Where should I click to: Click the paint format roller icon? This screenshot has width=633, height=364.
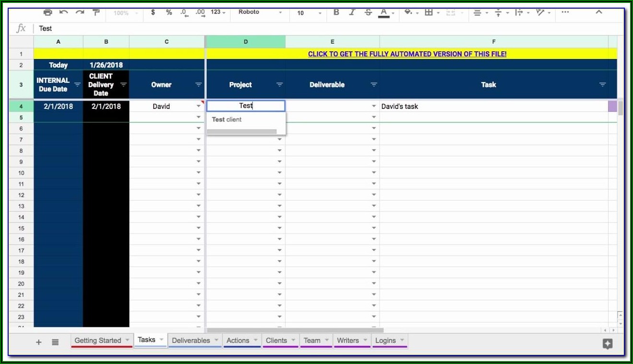pyautogui.click(x=96, y=12)
